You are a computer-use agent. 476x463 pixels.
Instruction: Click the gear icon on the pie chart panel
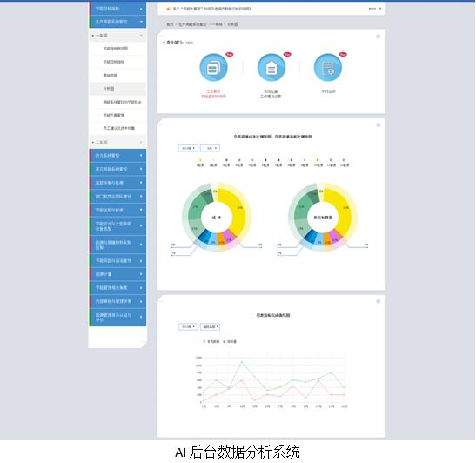[379, 124]
